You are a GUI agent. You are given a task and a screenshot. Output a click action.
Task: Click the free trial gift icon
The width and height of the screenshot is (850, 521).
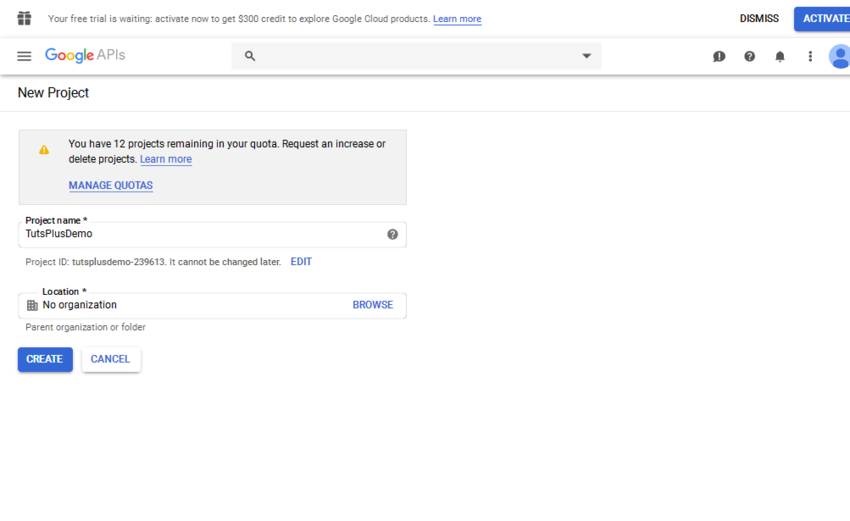[24, 19]
